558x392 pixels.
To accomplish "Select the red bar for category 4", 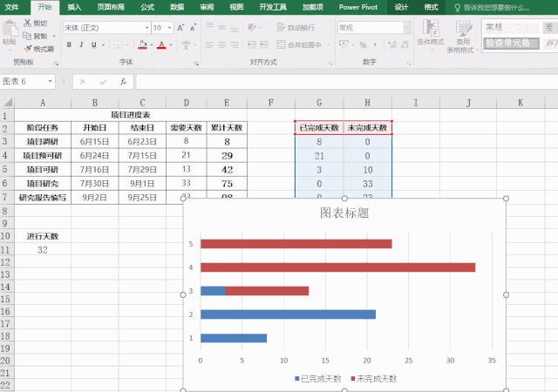I will [x=337, y=267].
